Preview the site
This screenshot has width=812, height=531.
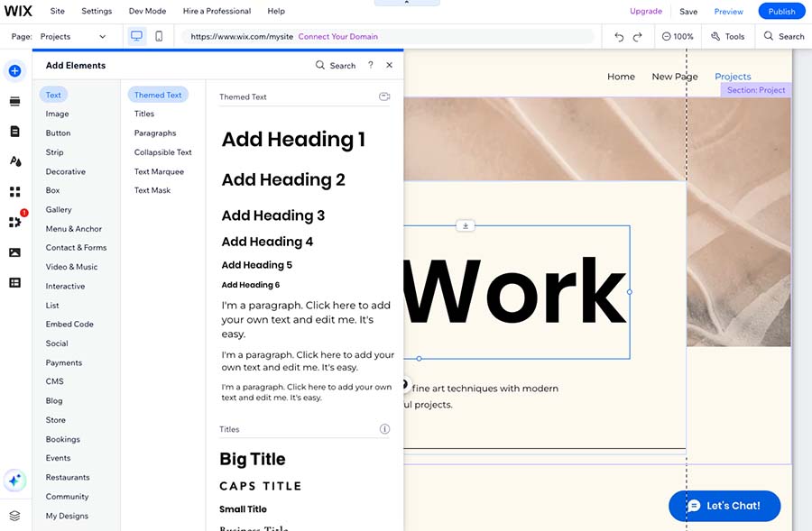pyautogui.click(x=729, y=12)
